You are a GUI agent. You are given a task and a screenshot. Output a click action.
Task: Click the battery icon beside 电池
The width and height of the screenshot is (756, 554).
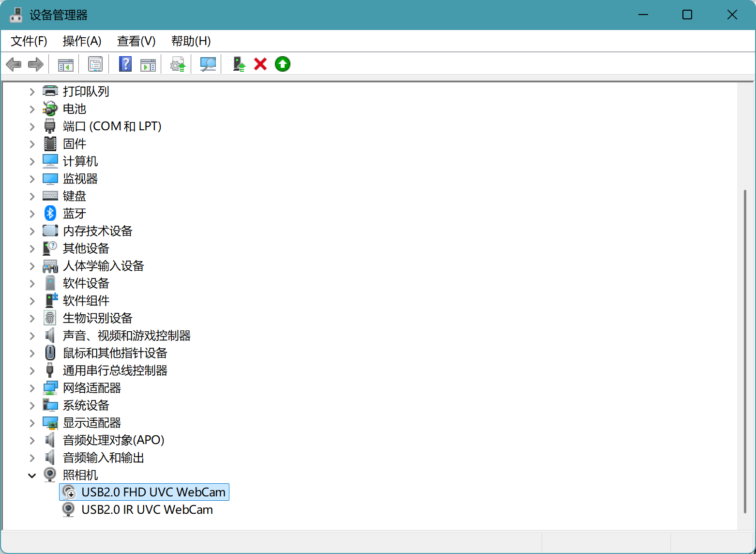tap(50, 108)
